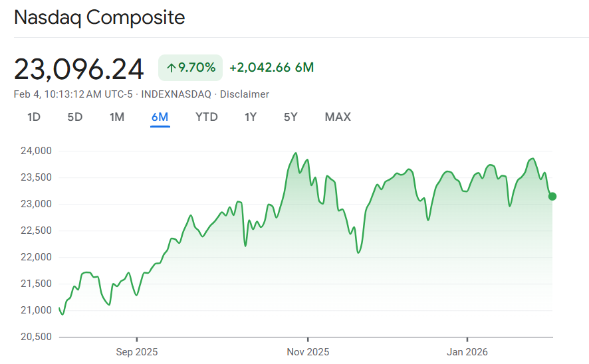Click the Jan 2026 axis label
Screen dimensions: 589x364
click(x=467, y=351)
